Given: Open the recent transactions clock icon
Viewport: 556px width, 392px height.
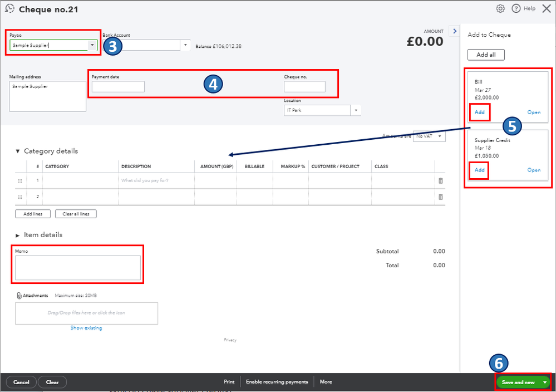Looking at the screenshot, I should coord(9,8).
